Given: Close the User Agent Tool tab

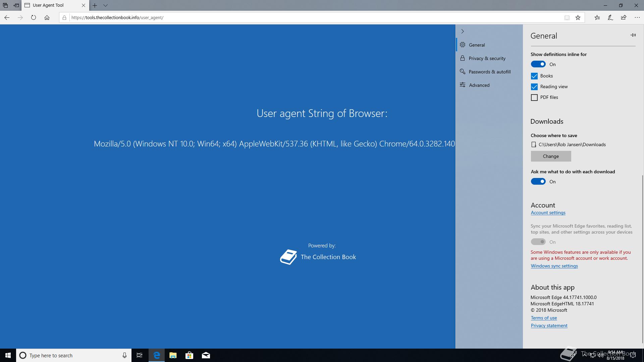Looking at the screenshot, I should click(x=84, y=5).
